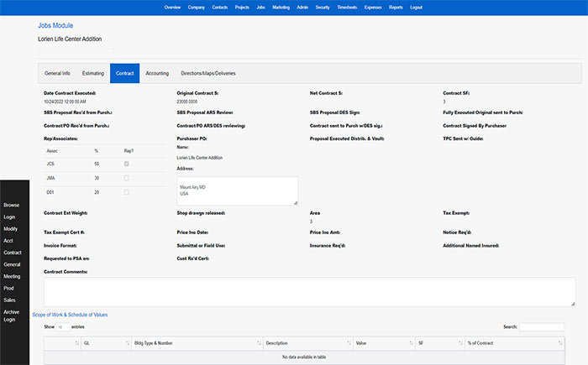Switch to the Estimating tab
This screenshot has width=588, height=365.
(93, 74)
